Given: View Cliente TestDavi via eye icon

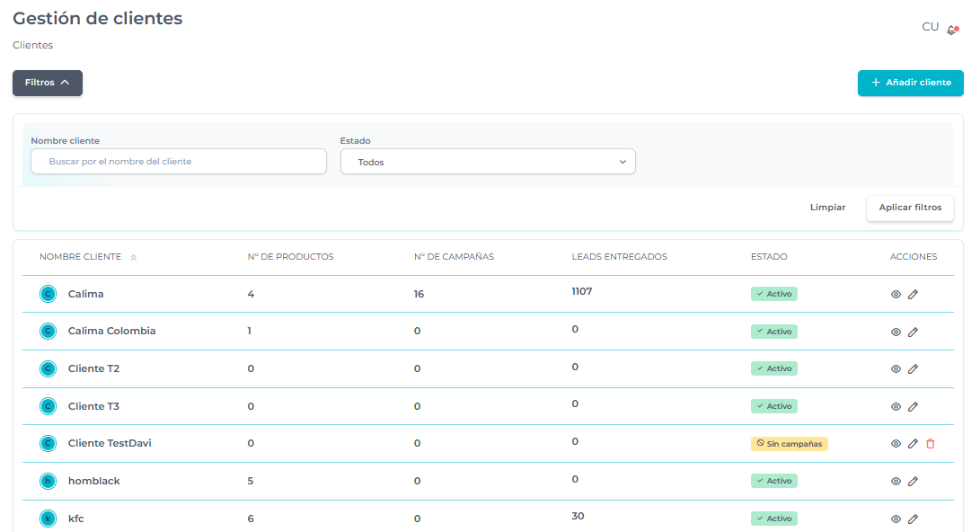Looking at the screenshot, I should [x=896, y=444].
